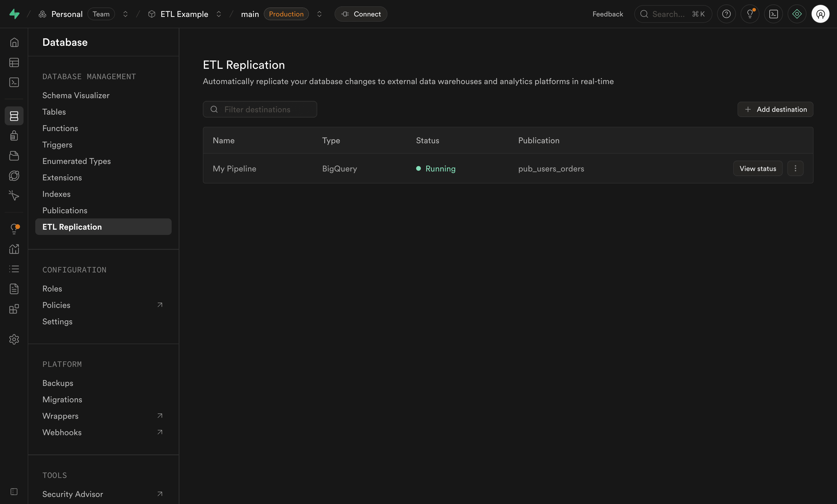This screenshot has height=504, width=837.
Task: Select the Authentication icon in the sidebar
Action: click(x=14, y=136)
